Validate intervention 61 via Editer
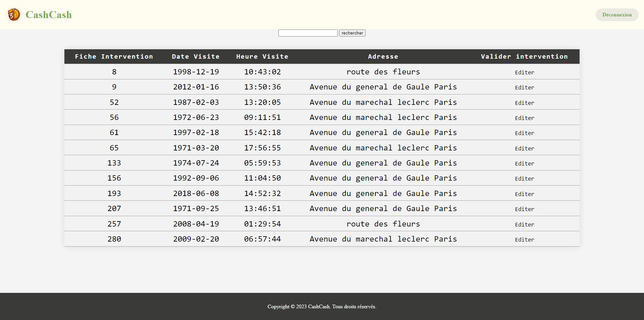 [524, 133]
